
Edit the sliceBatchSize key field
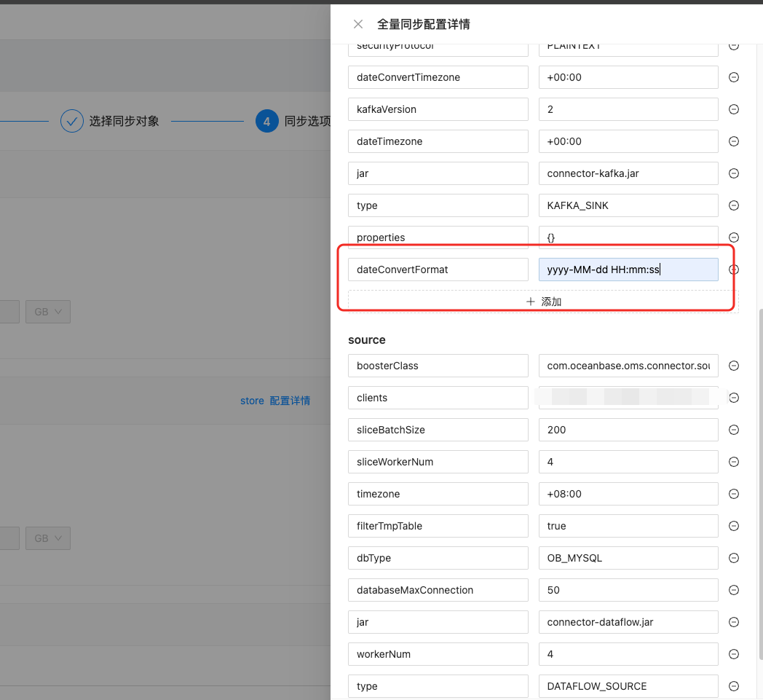click(438, 430)
